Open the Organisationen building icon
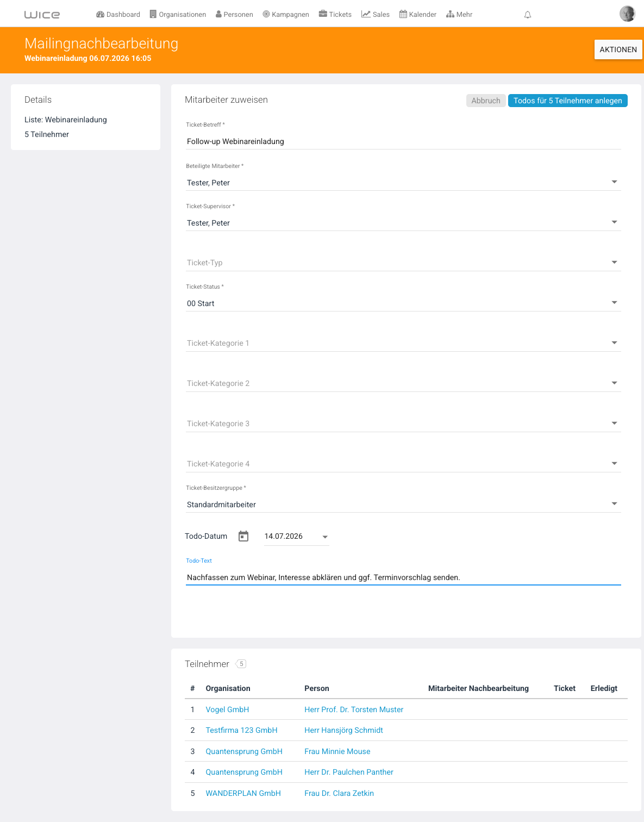This screenshot has width=644, height=822. pos(153,14)
